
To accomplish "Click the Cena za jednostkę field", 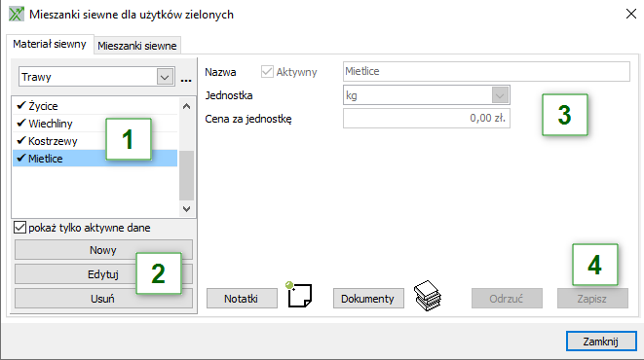I will pyautogui.click(x=427, y=118).
